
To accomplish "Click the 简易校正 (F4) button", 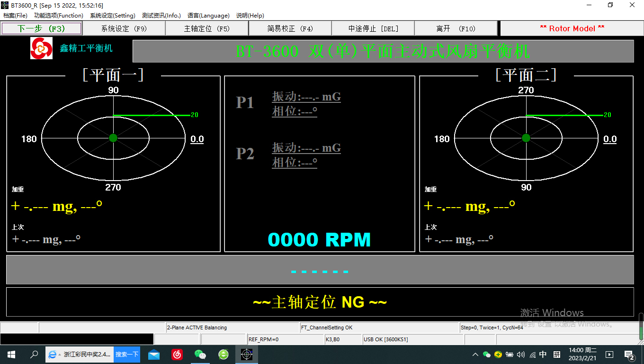I will (290, 28).
